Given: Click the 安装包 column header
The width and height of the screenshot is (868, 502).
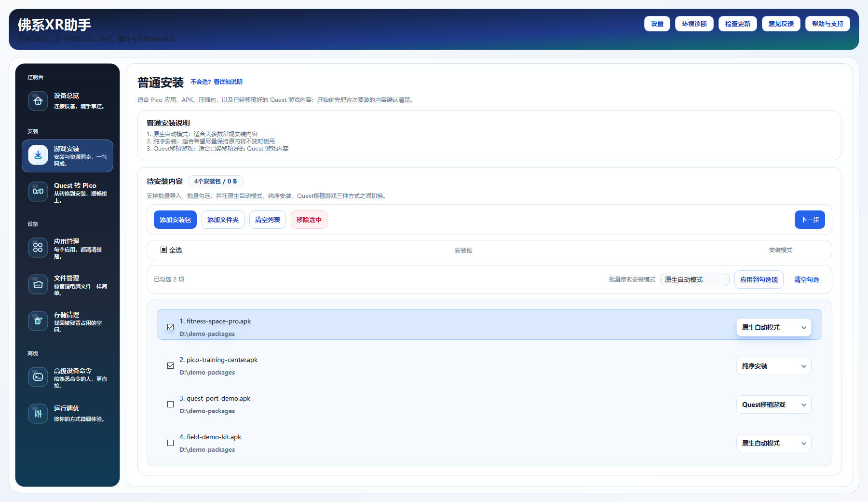Looking at the screenshot, I should click(463, 251).
